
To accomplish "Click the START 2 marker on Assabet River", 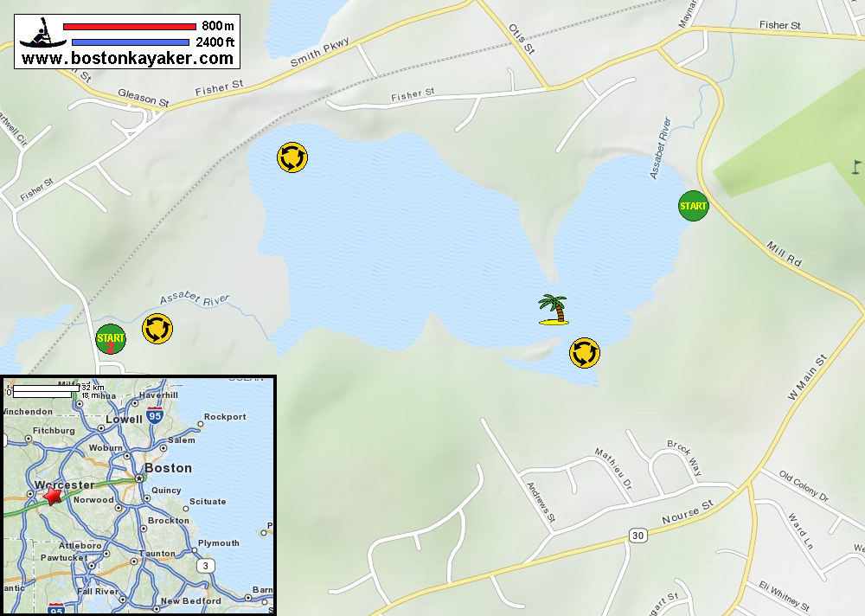I will 111,339.
